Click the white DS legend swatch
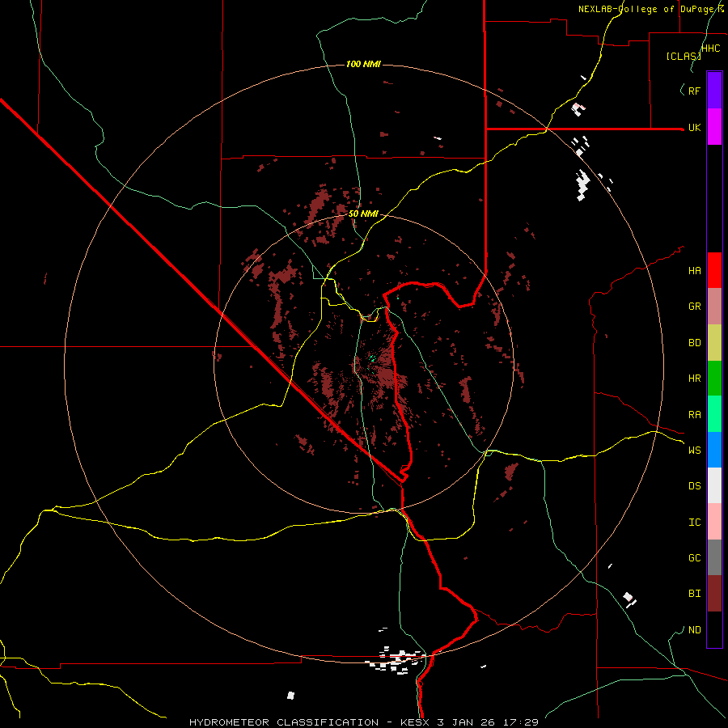The width and height of the screenshot is (728, 728). tap(714, 485)
